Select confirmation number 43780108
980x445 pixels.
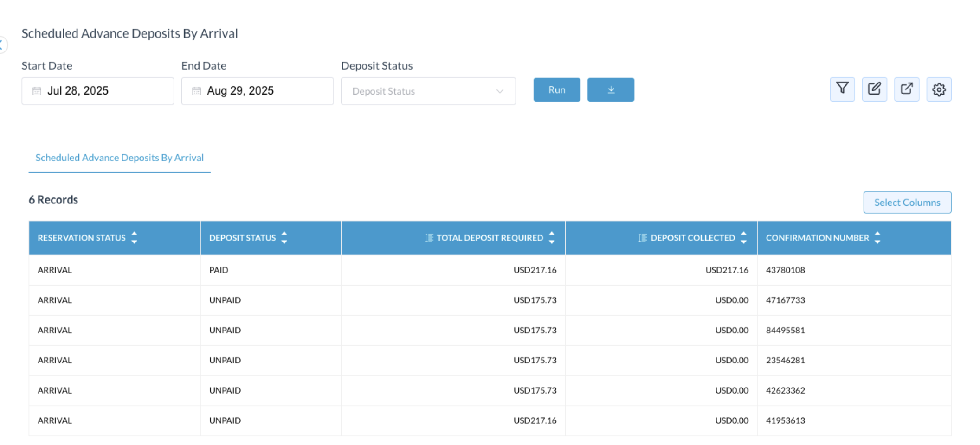click(x=786, y=270)
